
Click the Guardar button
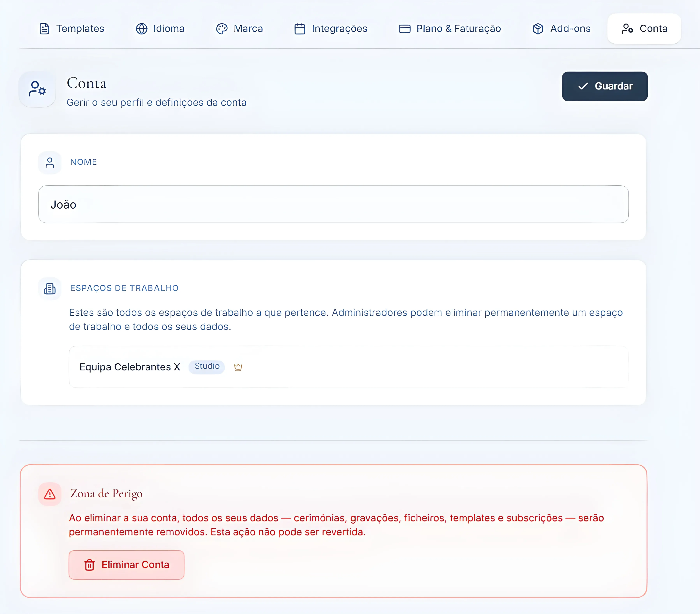click(x=605, y=86)
